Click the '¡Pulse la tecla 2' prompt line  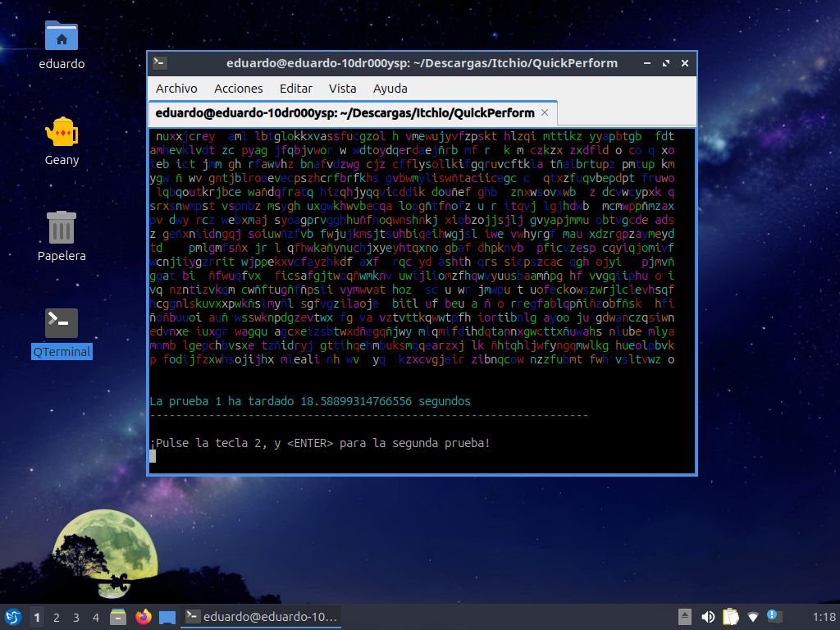tap(320, 443)
